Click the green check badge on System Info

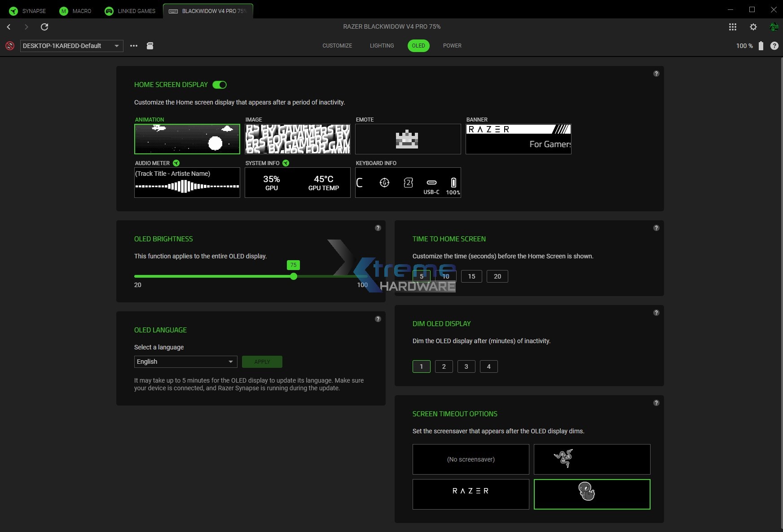[286, 163]
